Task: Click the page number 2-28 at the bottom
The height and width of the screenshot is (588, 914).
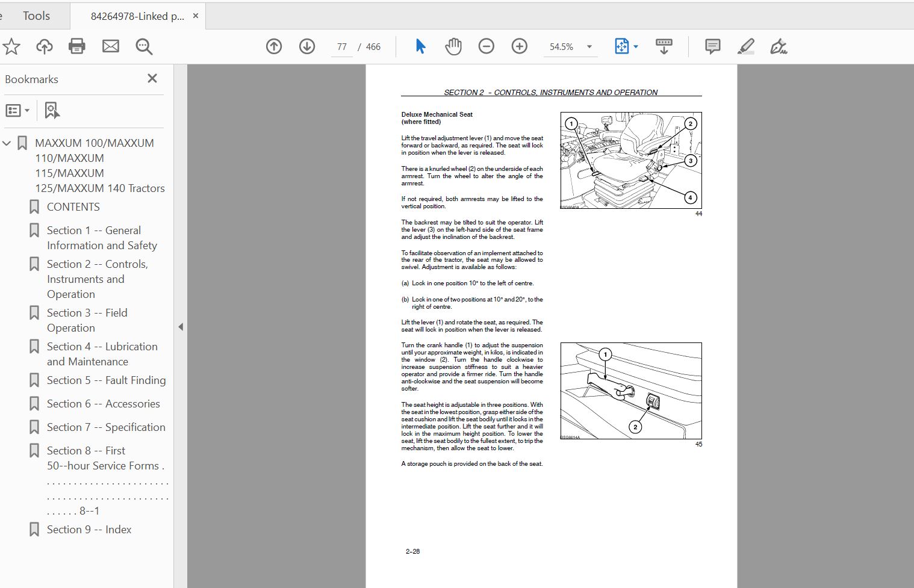Action: [x=413, y=551]
